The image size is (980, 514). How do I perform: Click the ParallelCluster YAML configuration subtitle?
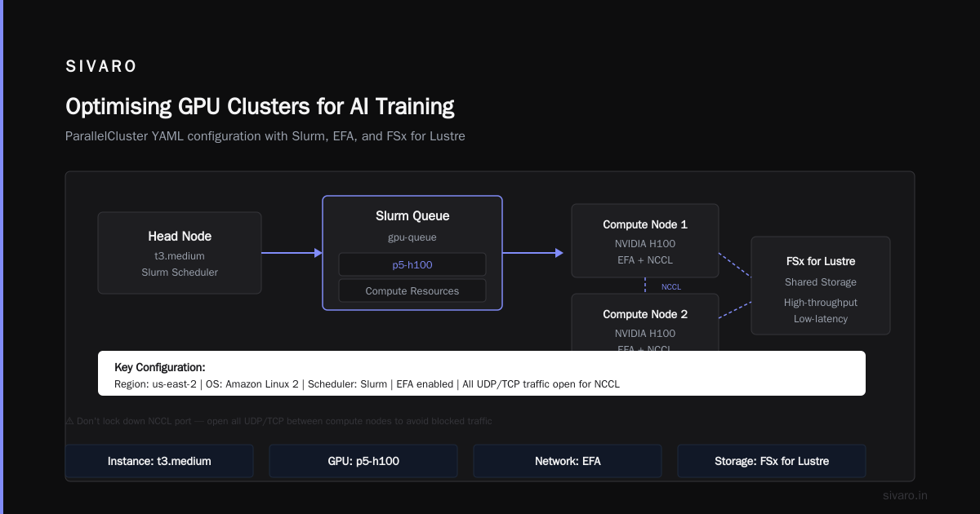265,136
